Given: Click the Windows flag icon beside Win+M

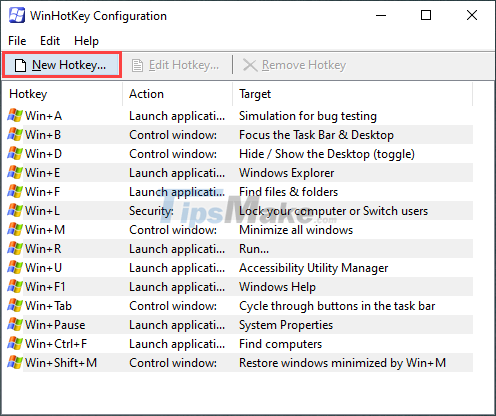Looking at the screenshot, I should [x=15, y=230].
